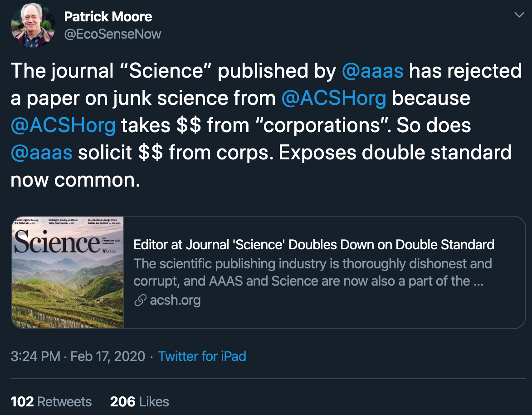Click the first @aaas mention after 'published by'

(372, 71)
